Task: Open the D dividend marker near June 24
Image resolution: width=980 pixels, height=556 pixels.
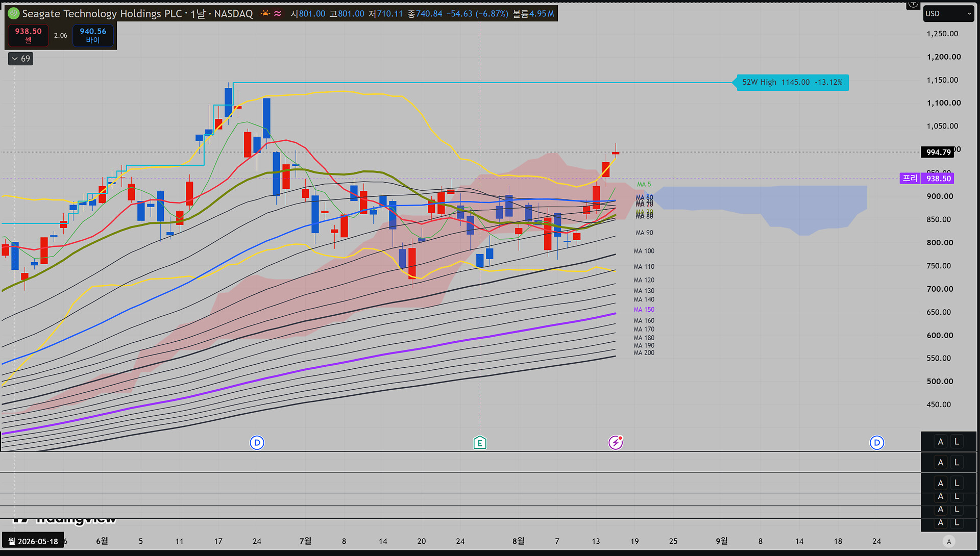Action: [257, 443]
